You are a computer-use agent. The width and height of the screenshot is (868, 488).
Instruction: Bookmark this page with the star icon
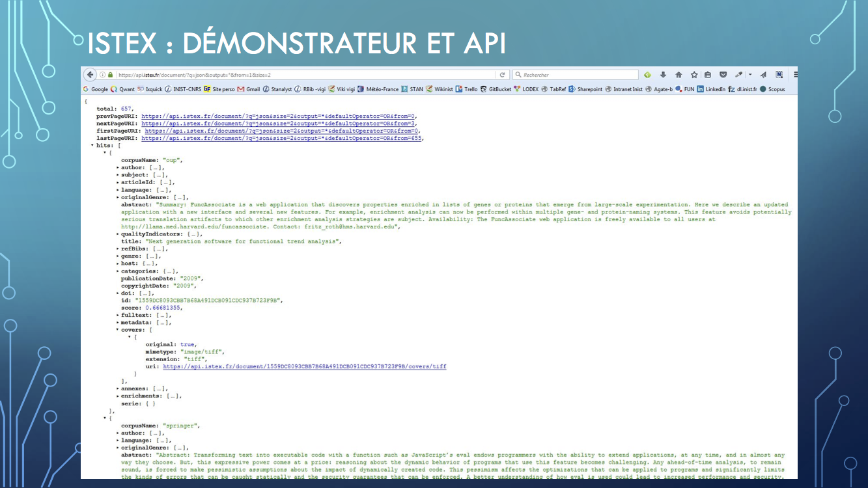(694, 74)
